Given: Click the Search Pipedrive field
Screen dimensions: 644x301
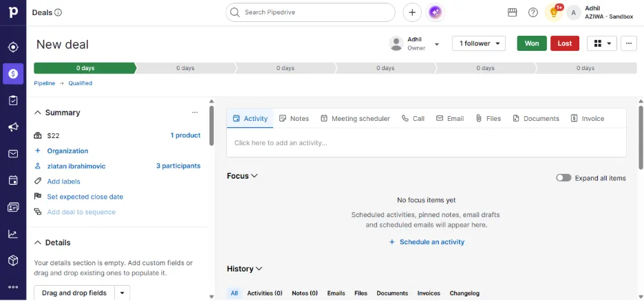Looking at the screenshot, I should point(310,12).
